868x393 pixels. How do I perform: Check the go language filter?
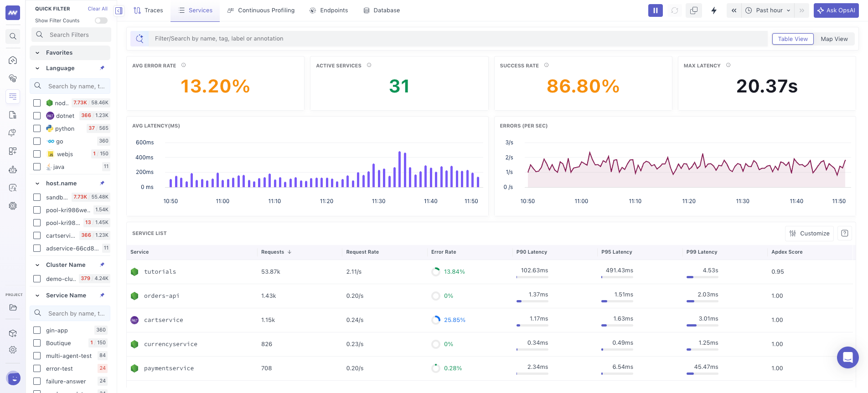coord(37,141)
